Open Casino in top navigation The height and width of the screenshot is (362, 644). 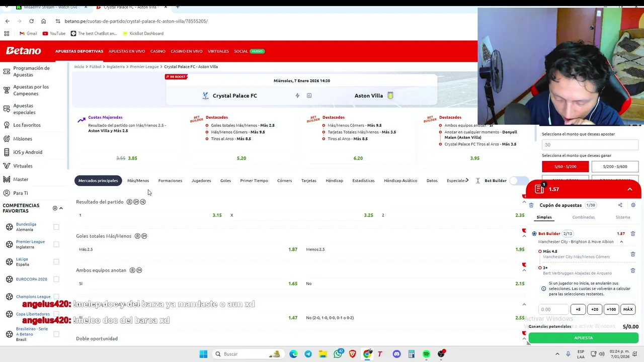point(157,51)
